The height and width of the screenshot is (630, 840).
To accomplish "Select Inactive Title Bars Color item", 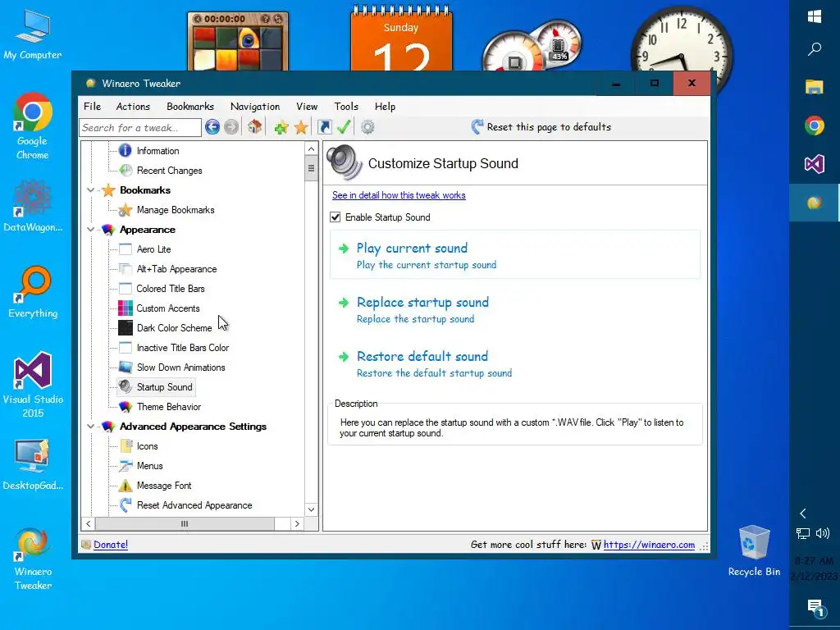I will (x=183, y=348).
